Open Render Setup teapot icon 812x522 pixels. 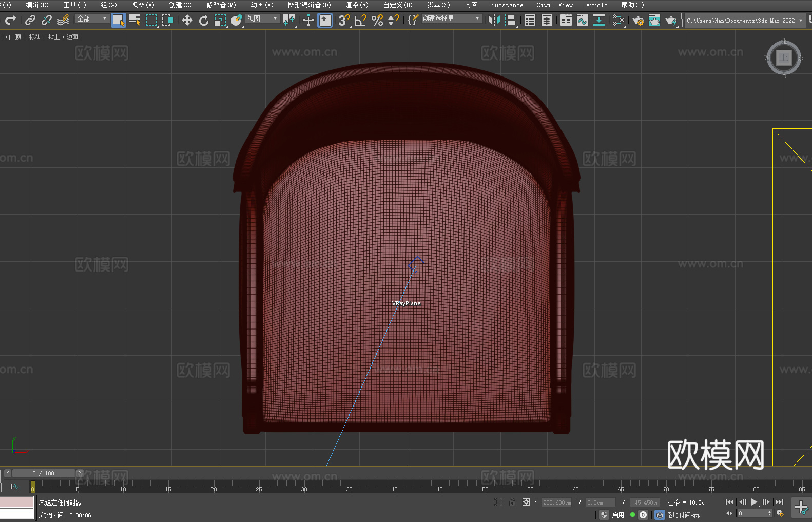638,20
